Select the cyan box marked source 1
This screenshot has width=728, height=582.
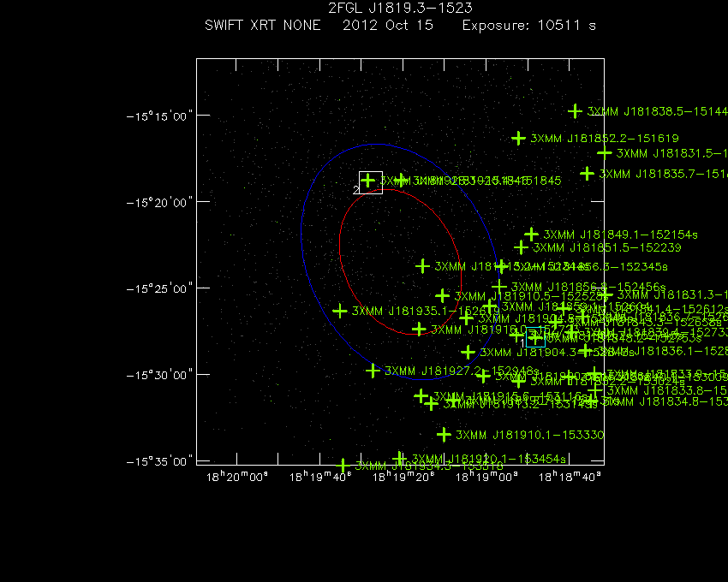536,337
